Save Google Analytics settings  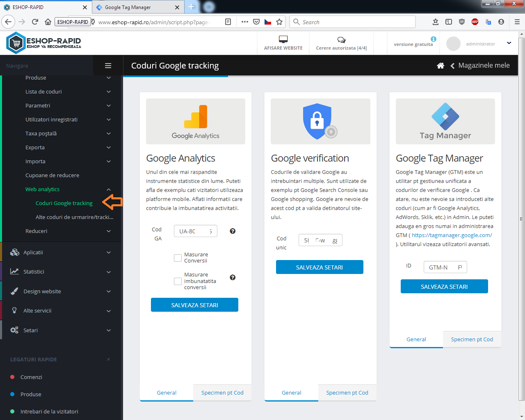click(194, 305)
